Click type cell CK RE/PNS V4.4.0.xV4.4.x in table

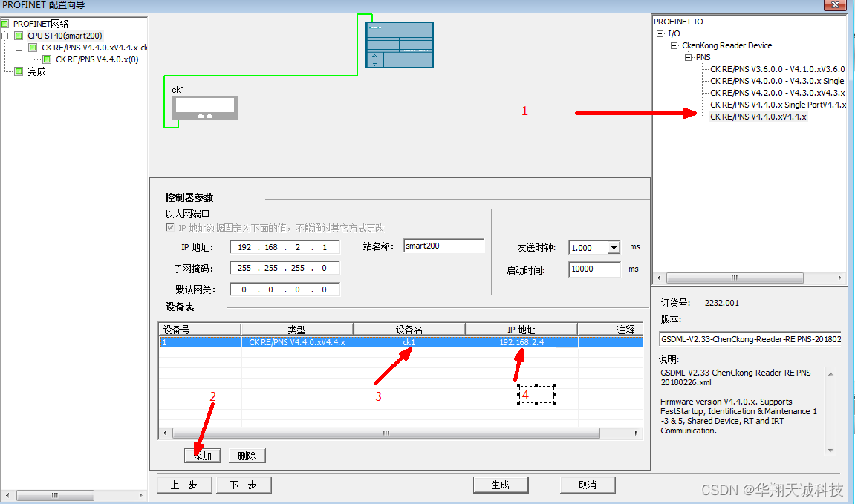(297, 342)
